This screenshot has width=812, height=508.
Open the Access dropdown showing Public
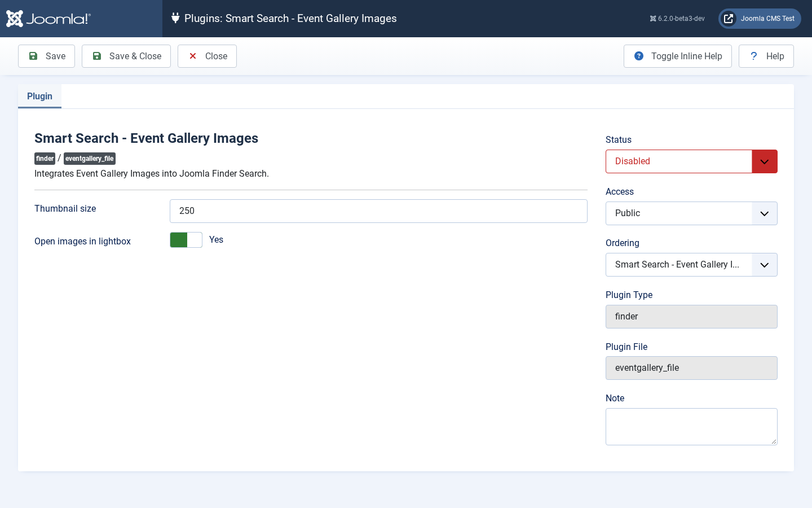tap(691, 213)
